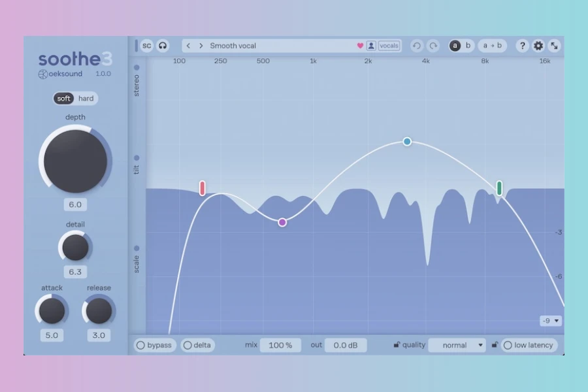The height and width of the screenshot is (392, 588).
Task: Click the release knob
Action: pyautogui.click(x=99, y=311)
